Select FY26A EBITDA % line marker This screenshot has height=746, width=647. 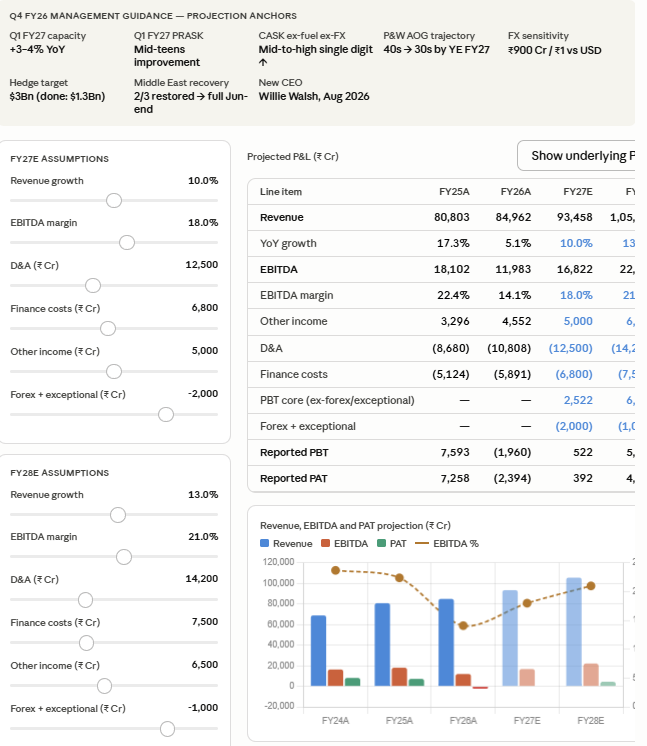pyautogui.click(x=463, y=626)
